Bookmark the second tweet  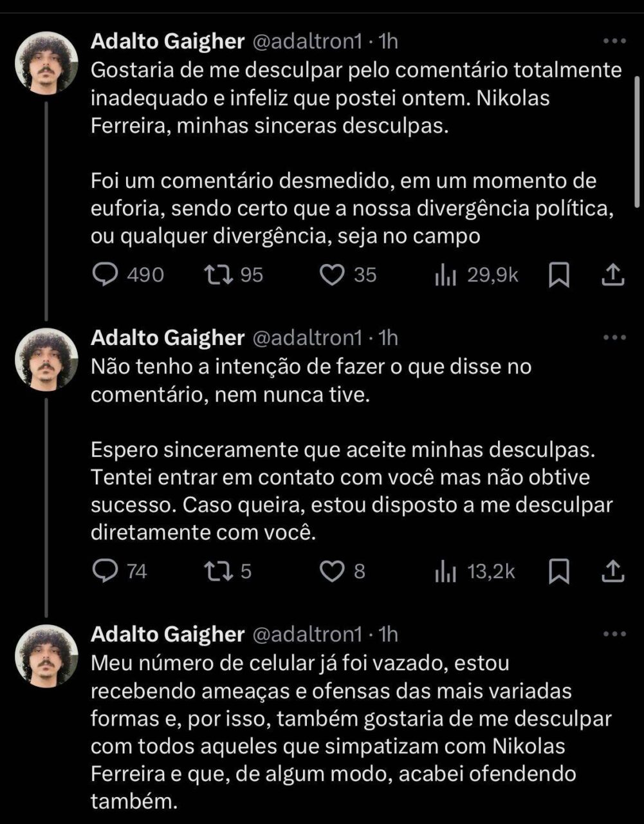point(559,572)
